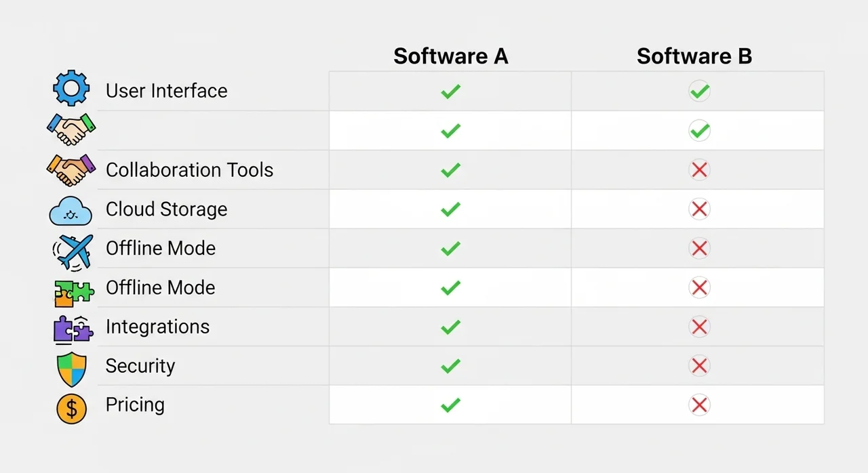The width and height of the screenshot is (868, 473).
Task: Click the Integrations feature label
Action: [157, 327]
